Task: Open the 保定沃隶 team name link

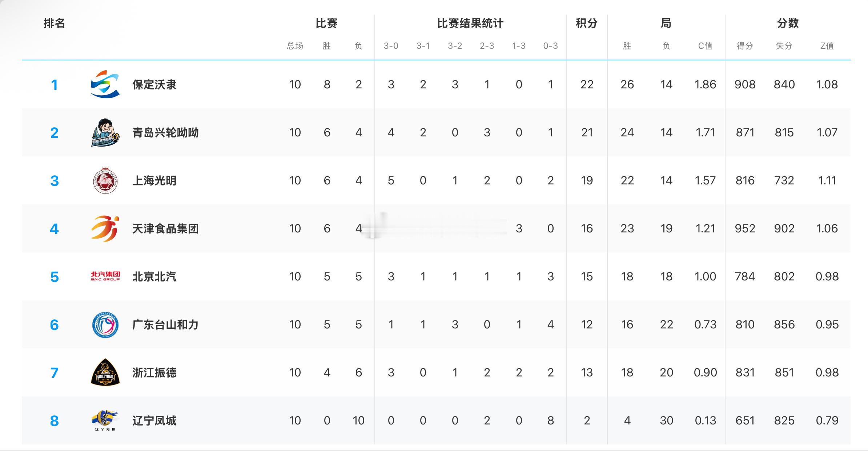Action: (154, 84)
